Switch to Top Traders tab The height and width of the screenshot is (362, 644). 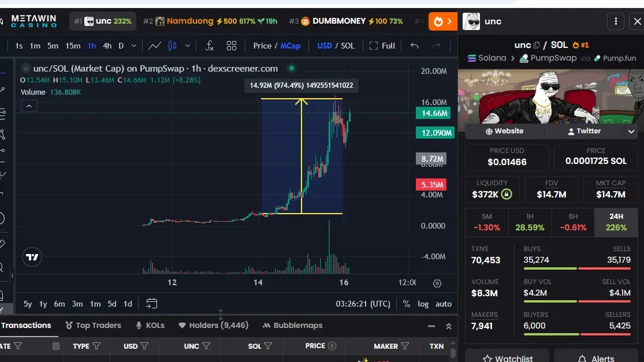[93, 326]
